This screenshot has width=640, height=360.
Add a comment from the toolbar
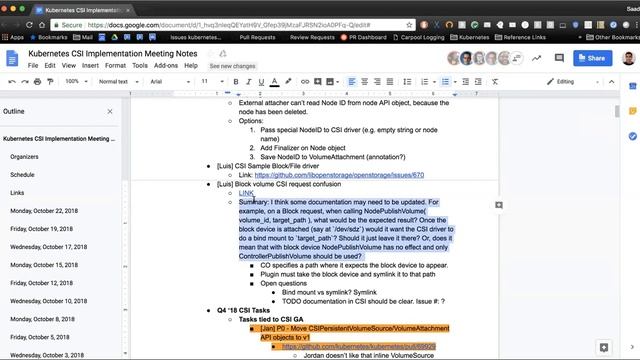click(318, 82)
